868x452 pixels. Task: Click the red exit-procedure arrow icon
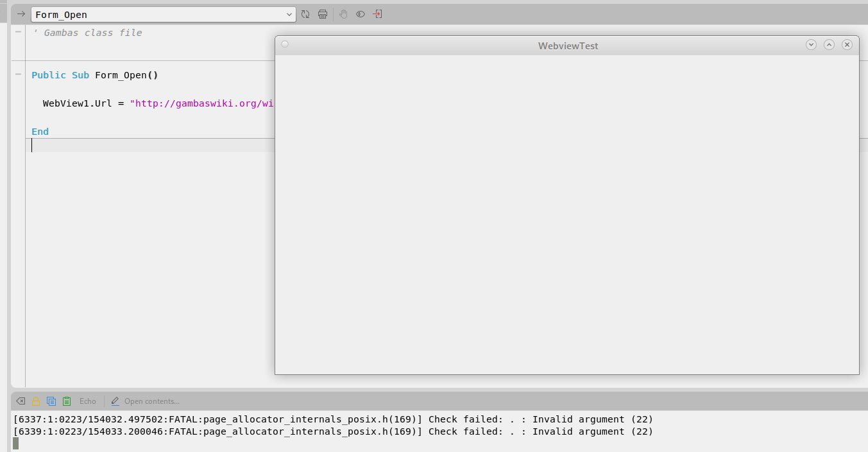pyautogui.click(x=377, y=14)
